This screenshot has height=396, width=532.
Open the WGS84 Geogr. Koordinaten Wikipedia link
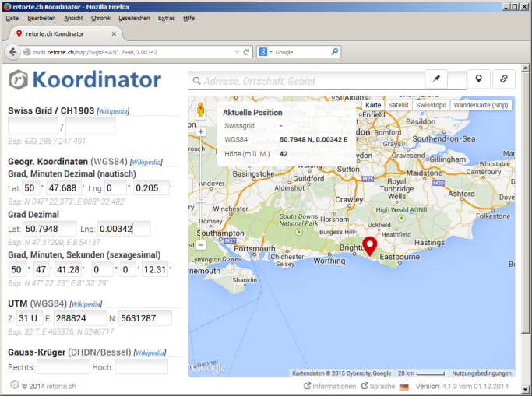click(146, 163)
